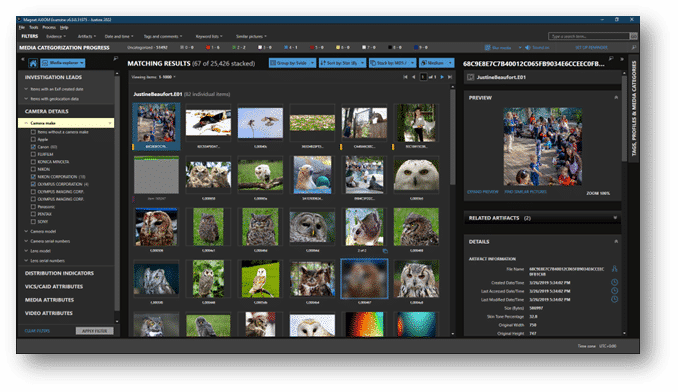
Task: Open the Date and time filter menu
Action: 119,36
